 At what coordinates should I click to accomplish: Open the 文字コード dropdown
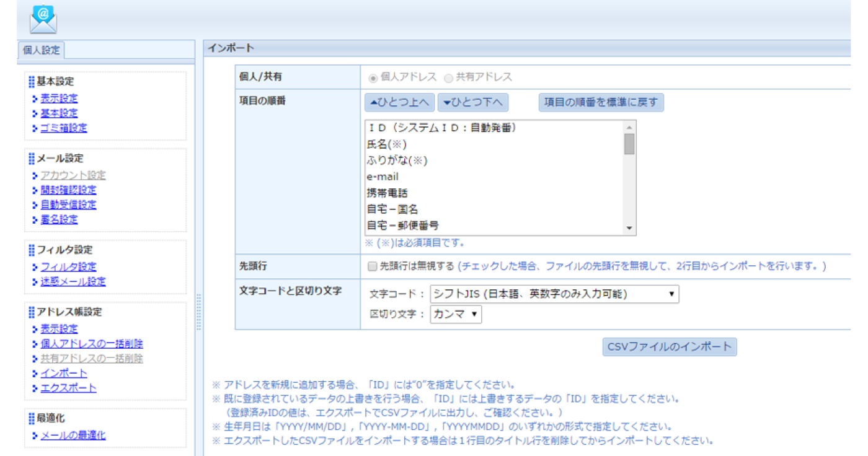[x=554, y=294]
